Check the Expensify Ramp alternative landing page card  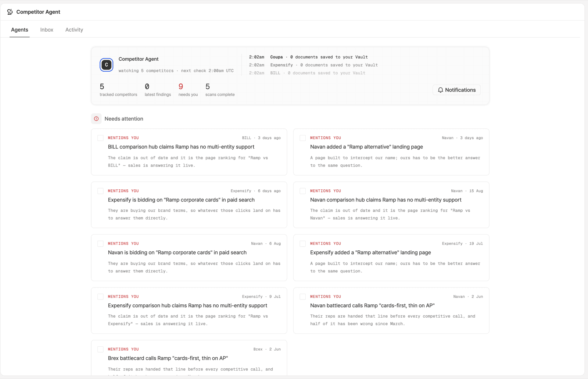pos(302,244)
